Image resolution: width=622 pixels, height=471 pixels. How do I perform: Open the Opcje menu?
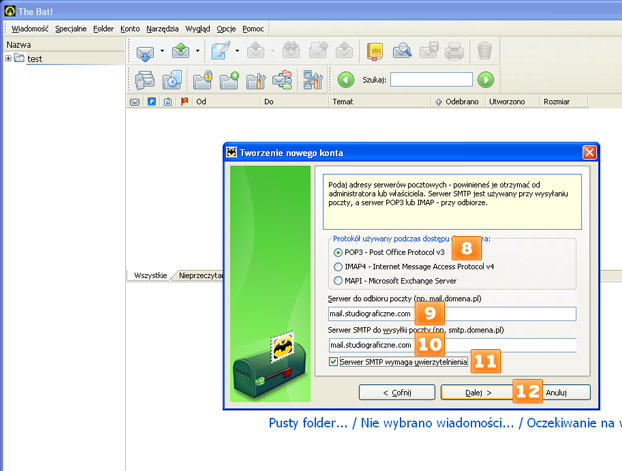pos(226,29)
